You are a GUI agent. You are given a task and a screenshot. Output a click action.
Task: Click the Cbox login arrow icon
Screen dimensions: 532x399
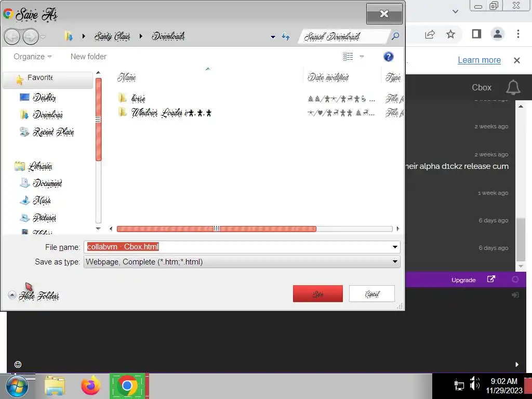pyautogui.click(x=515, y=295)
